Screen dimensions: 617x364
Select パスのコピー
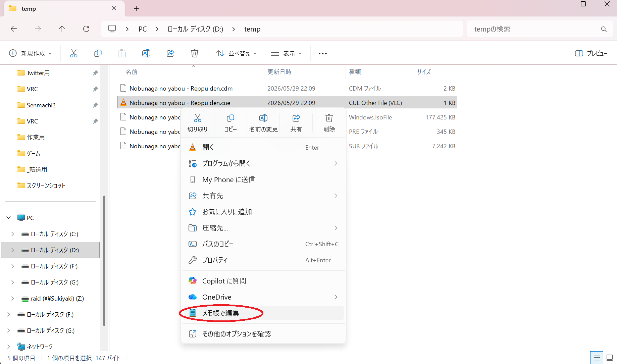click(263, 244)
